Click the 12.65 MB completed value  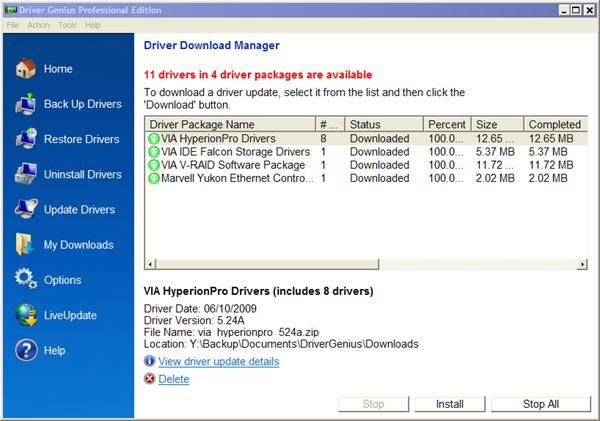551,139
